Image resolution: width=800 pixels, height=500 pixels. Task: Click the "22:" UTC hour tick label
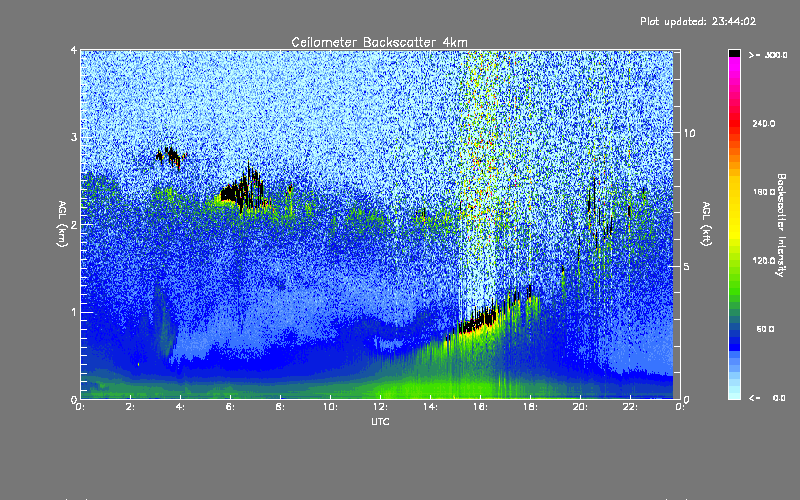630,407
